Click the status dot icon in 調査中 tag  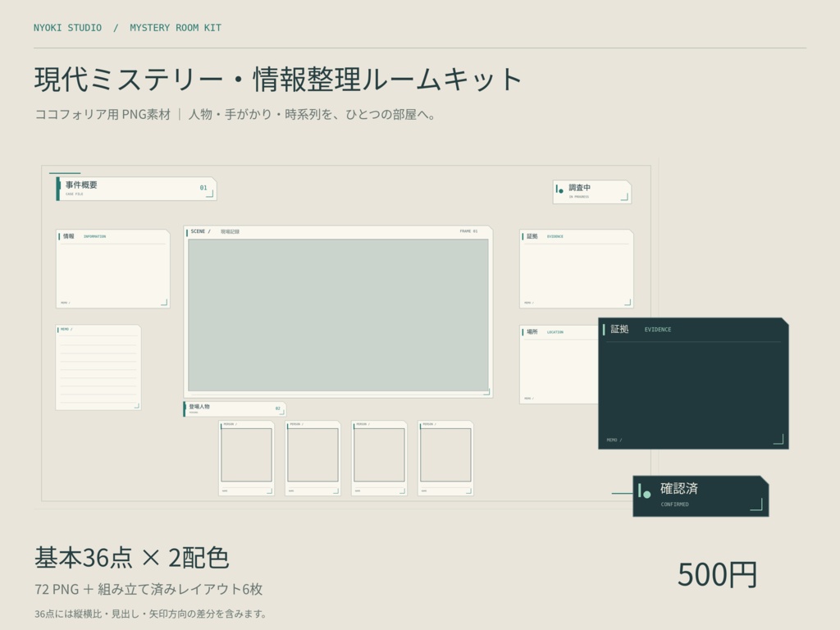click(x=561, y=190)
